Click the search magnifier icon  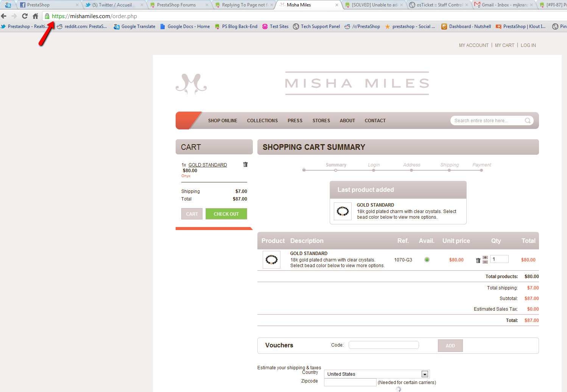pyautogui.click(x=528, y=121)
